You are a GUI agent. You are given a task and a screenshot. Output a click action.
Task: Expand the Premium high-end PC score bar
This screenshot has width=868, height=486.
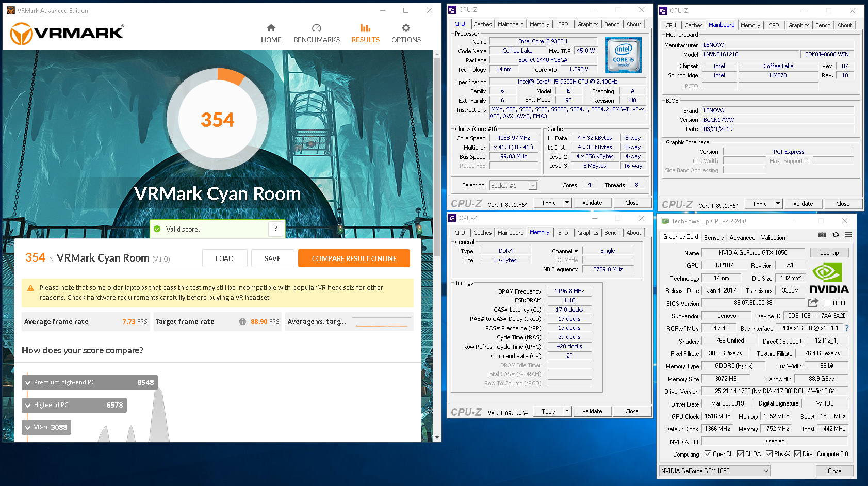(89, 382)
